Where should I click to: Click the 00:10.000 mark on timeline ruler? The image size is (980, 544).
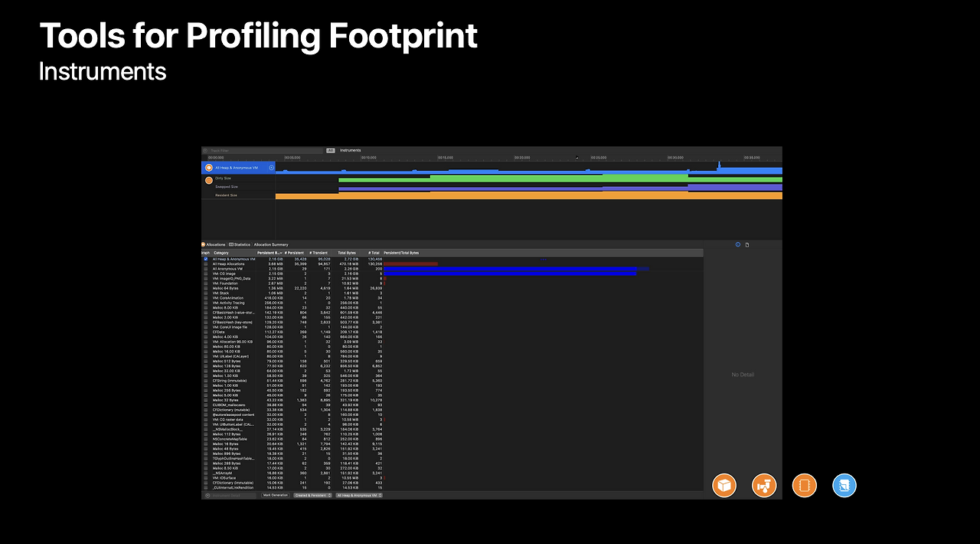(368, 158)
